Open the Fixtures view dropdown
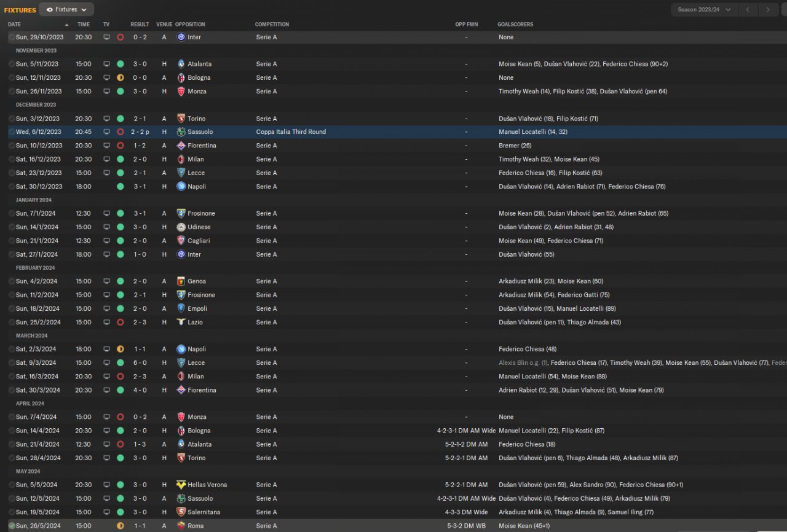787x532 pixels. (x=66, y=9)
